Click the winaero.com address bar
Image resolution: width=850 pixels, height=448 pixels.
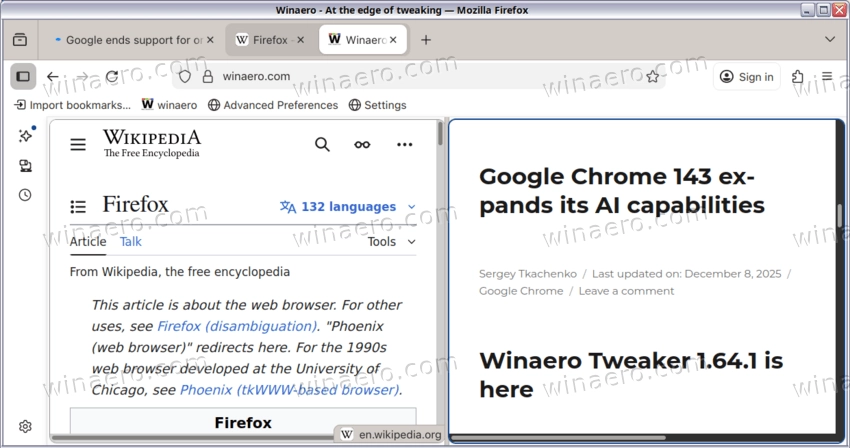[x=400, y=76]
